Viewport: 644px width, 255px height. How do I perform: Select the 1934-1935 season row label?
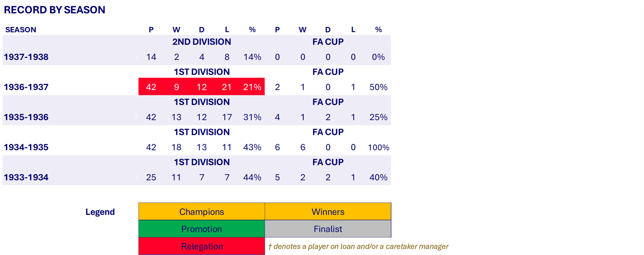pos(26,147)
